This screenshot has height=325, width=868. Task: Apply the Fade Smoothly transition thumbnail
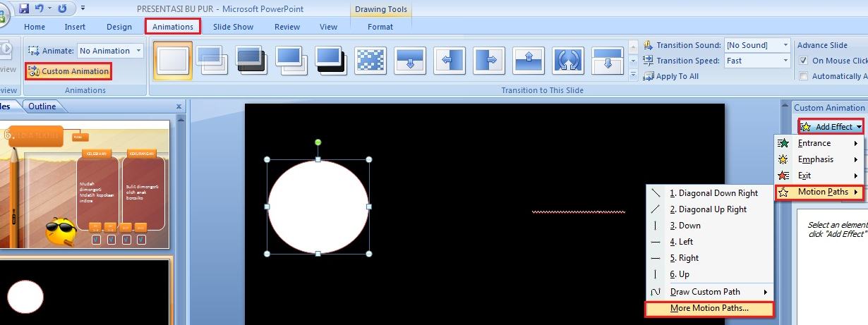coord(212,61)
